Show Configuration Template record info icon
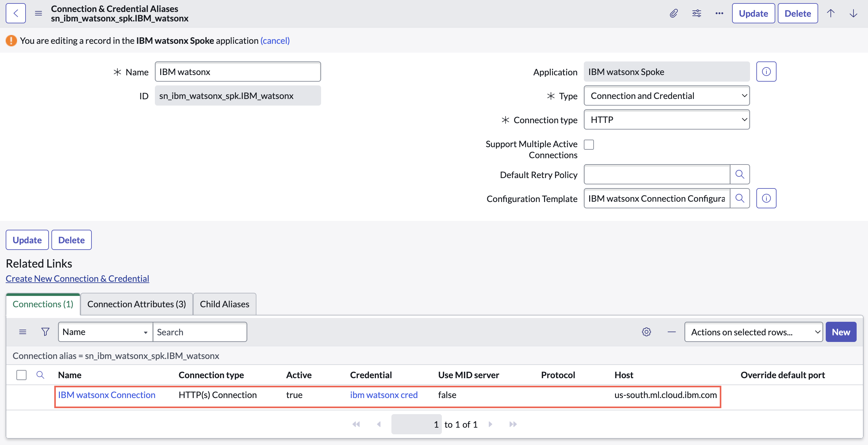This screenshot has height=445, width=868. pos(766,198)
